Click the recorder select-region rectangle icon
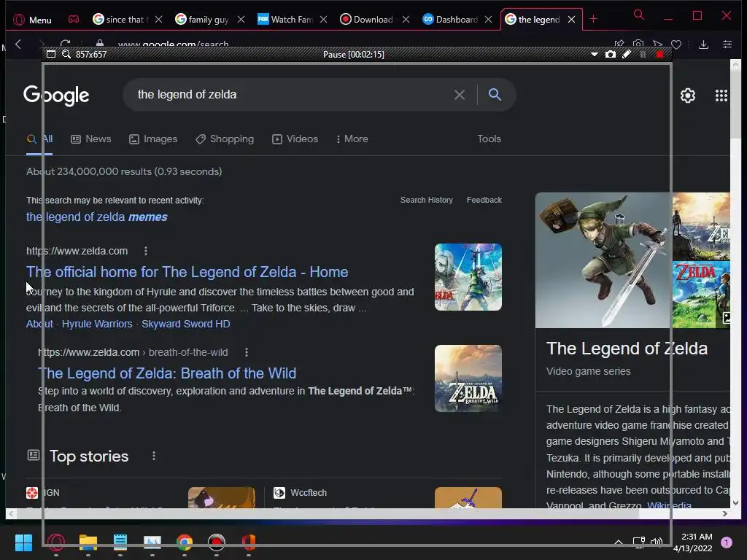 51,54
